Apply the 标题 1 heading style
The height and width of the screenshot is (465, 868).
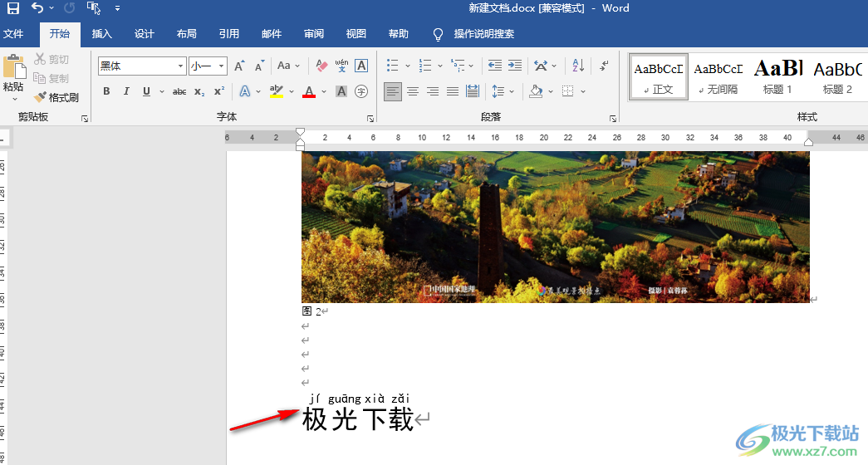pos(777,77)
